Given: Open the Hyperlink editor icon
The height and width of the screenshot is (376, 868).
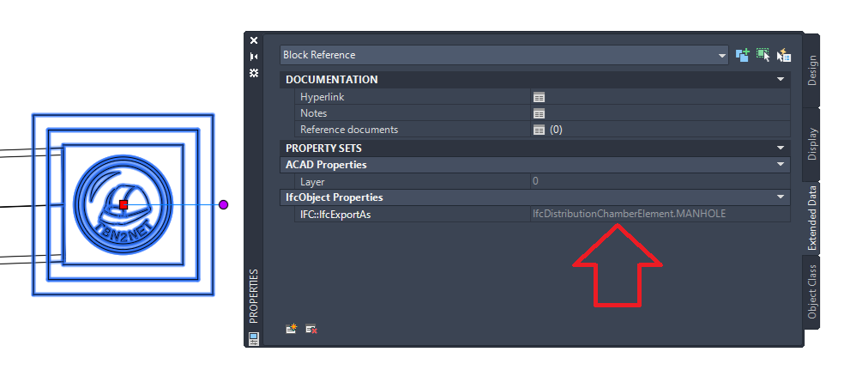Looking at the screenshot, I should 539,97.
